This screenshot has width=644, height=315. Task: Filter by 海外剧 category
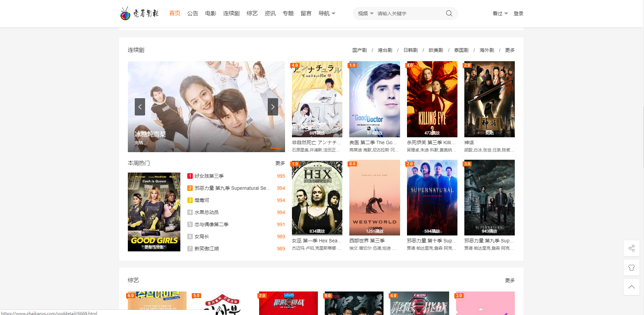(x=487, y=50)
